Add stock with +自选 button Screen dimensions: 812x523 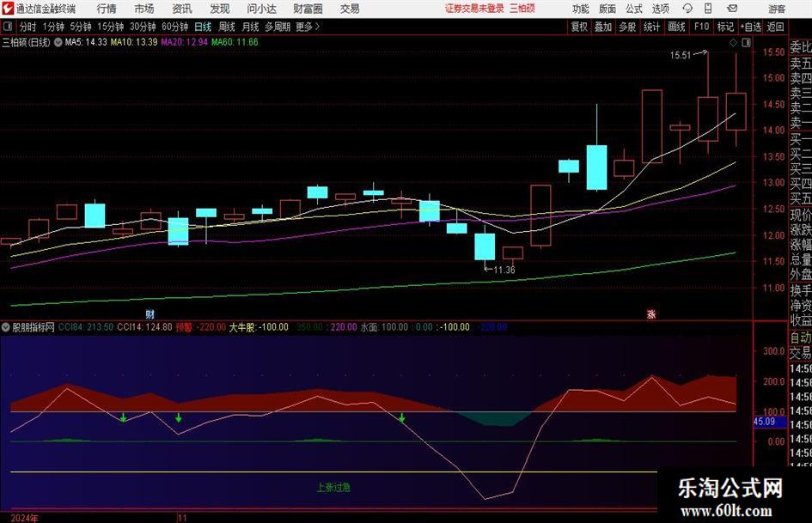tap(750, 27)
